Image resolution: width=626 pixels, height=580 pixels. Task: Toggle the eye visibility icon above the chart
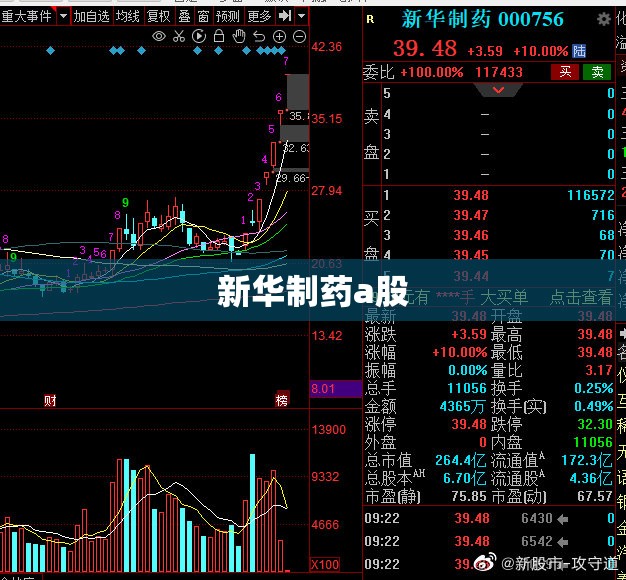click(x=159, y=37)
